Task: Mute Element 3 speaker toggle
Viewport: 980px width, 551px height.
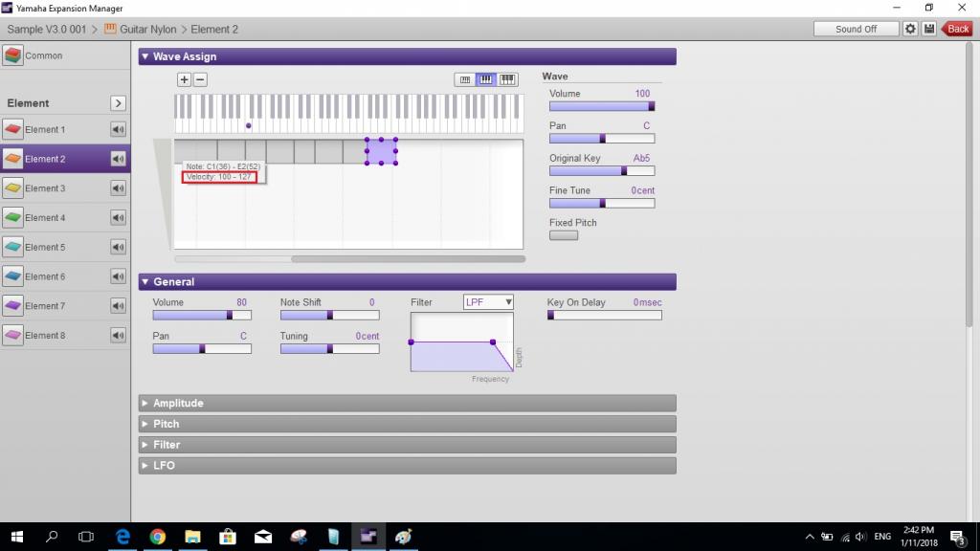Action: 118,188
